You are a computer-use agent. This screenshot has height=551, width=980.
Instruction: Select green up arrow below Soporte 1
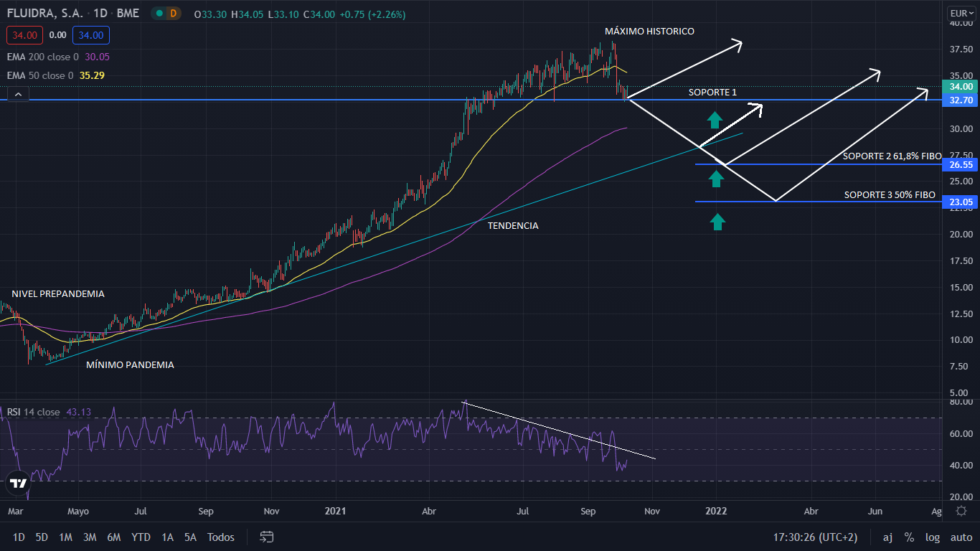(714, 120)
